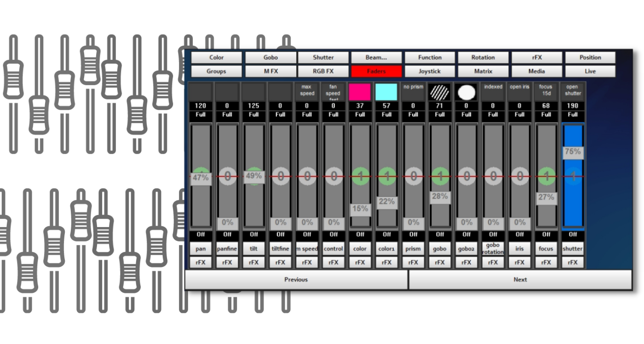
Task: Set the color channel to Full
Action: point(360,115)
